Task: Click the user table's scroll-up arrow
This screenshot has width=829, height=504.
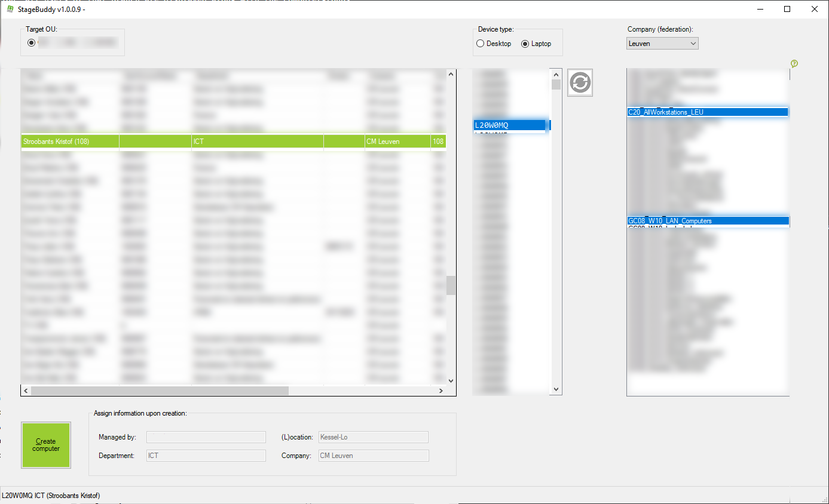Action: tap(451, 74)
